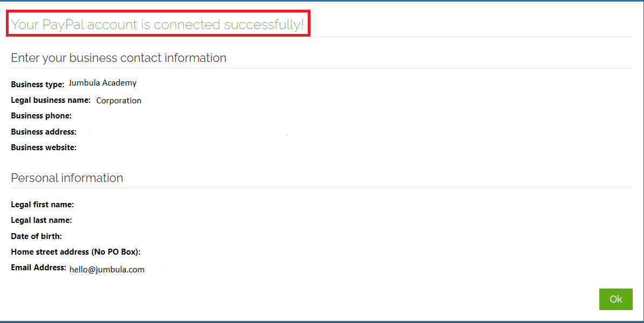644x323 pixels.
Task: Click the Corporation legal business name value
Action: coord(119,101)
